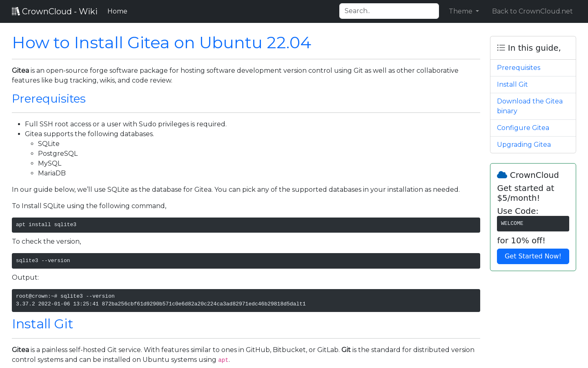Click the Install Git section heading
The height and width of the screenshot is (368, 588).
(x=42, y=324)
